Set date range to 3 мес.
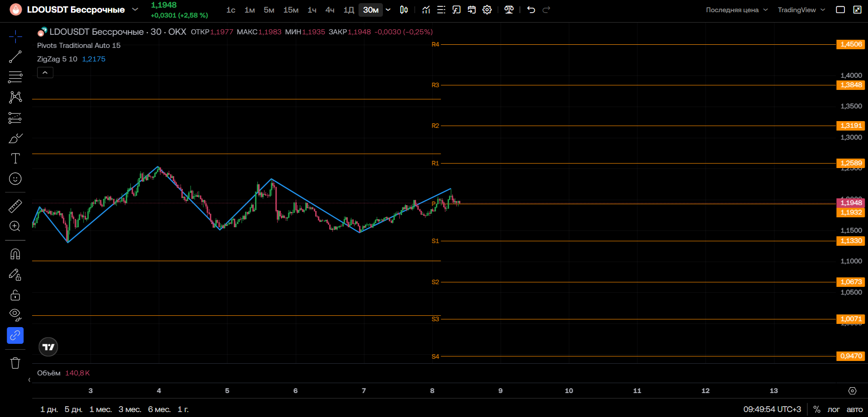The height and width of the screenshot is (417, 868). click(x=130, y=409)
